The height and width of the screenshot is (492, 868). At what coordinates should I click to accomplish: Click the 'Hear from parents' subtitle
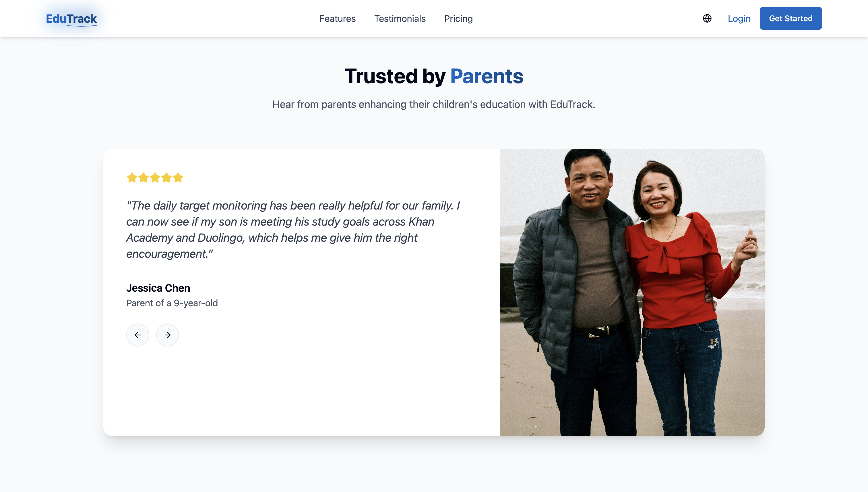[433, 104]
